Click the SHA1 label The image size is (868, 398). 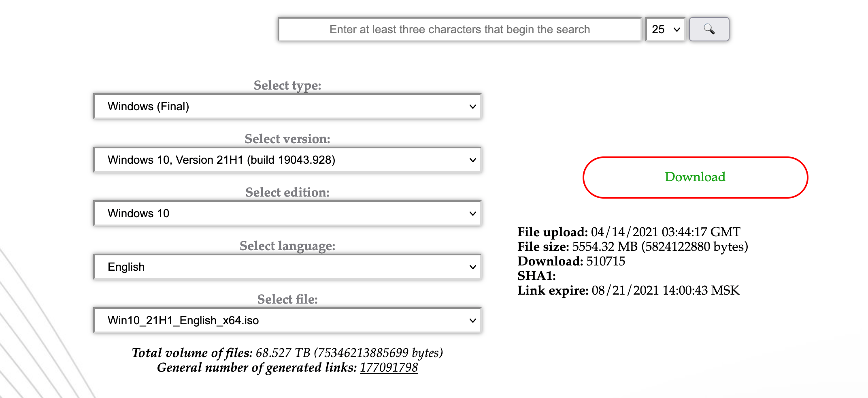pos(536,276)
